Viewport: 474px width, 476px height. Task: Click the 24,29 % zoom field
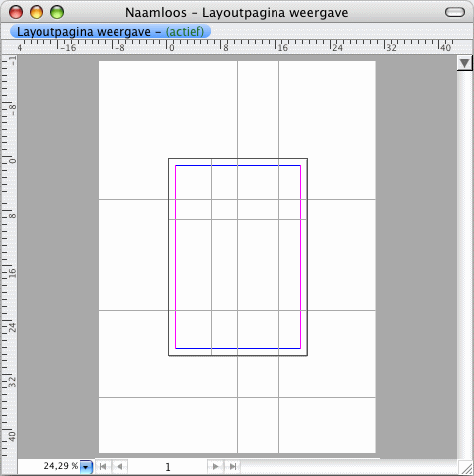click(x=49, y=466)
